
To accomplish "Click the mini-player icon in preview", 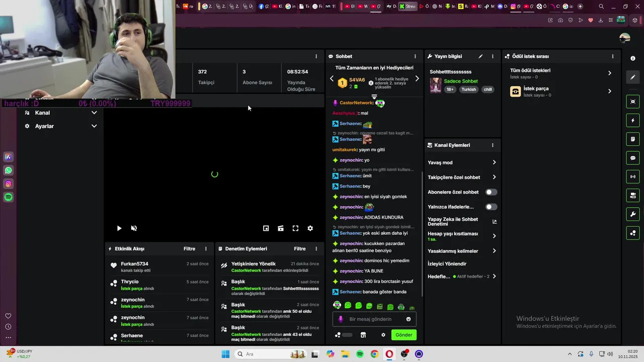I will [x=266, y=228].
